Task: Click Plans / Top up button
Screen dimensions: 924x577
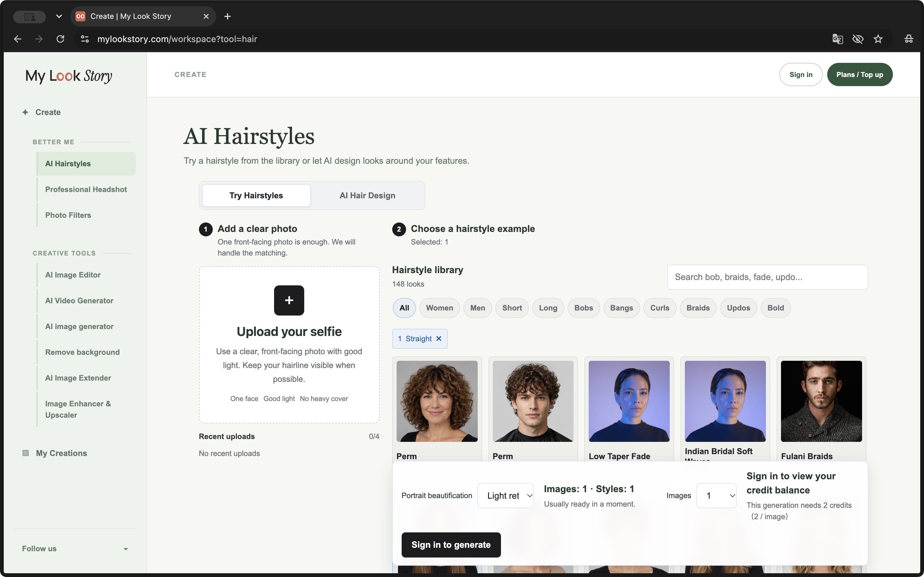Action: (x=860, y=74)
